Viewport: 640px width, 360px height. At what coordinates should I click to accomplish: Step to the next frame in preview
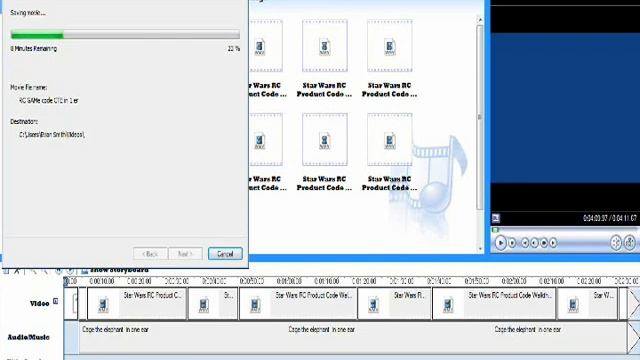pos(544,243)
